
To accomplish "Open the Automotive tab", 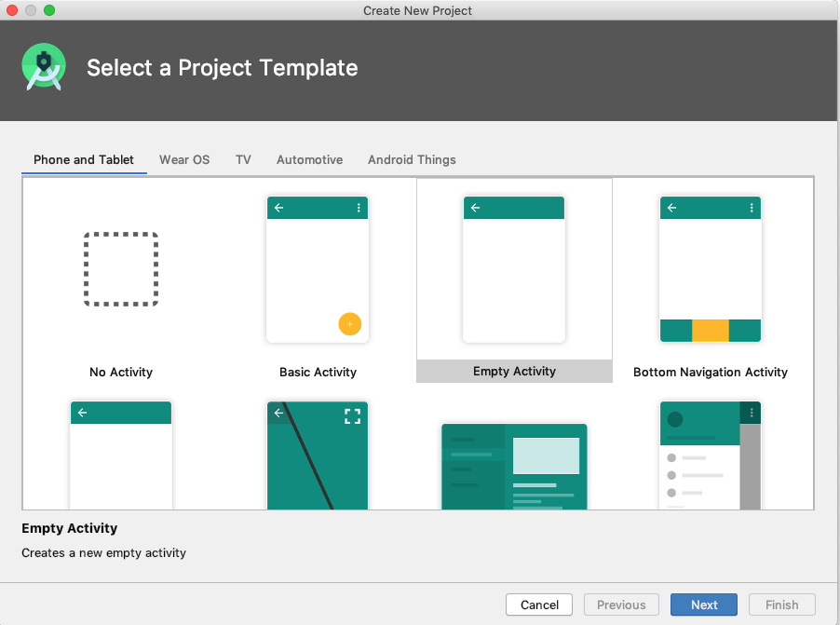I will click(309, 159).
